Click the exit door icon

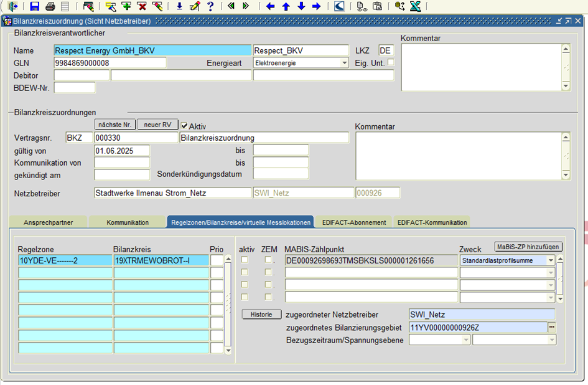tap(12, 6)
